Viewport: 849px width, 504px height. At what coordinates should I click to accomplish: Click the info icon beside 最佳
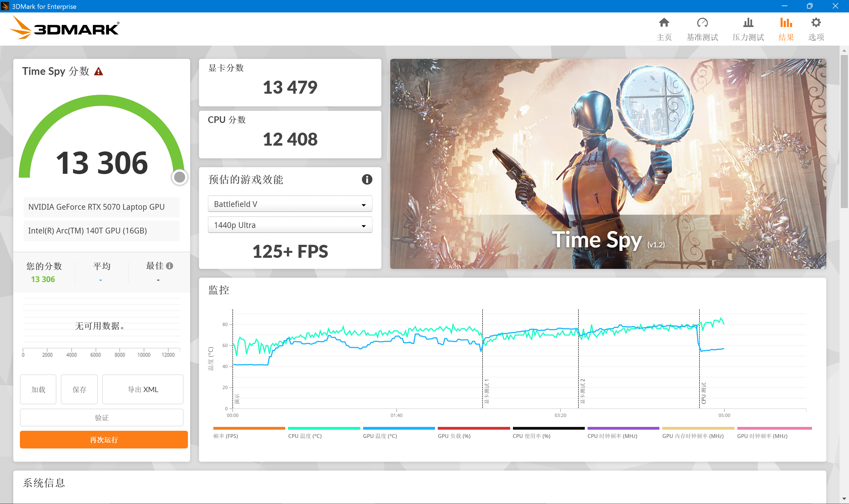170,266
